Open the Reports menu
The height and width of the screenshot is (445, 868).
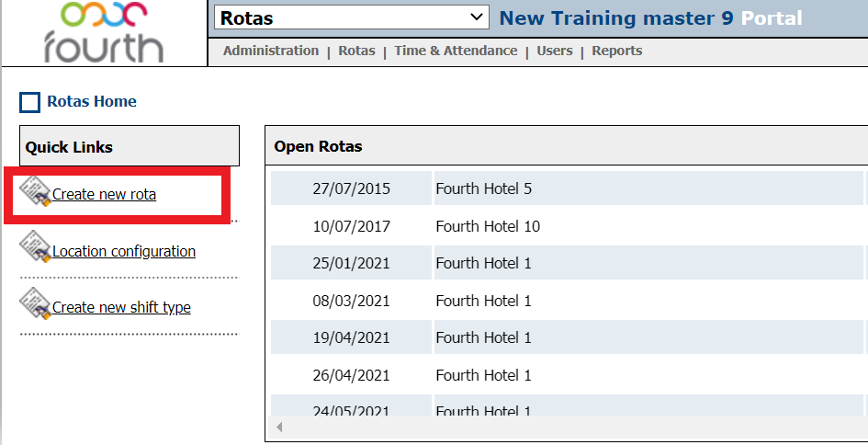[x=616, y=51]
